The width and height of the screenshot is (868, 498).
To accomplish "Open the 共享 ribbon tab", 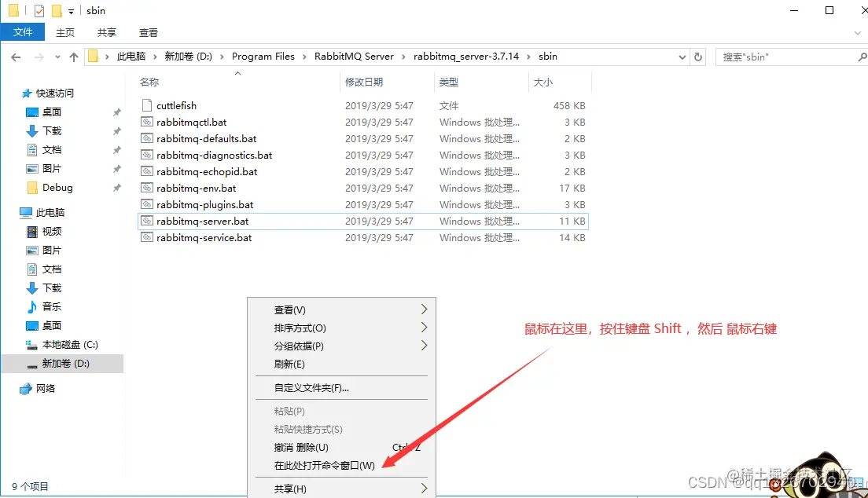I will 106,33.
